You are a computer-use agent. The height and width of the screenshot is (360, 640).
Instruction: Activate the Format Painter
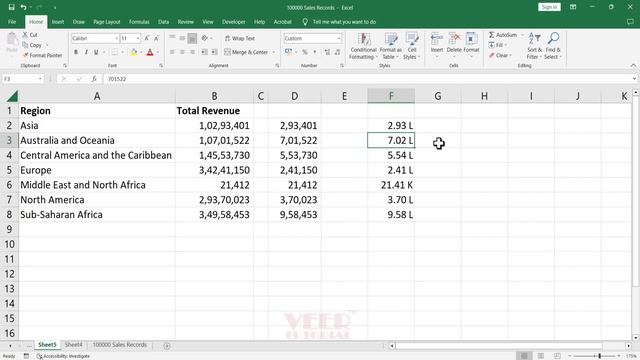point(42,55)
